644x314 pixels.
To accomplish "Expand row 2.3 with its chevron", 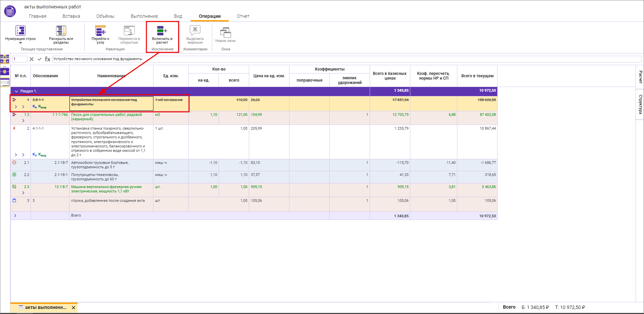I will pyautogui.click(x=23, y=193).
